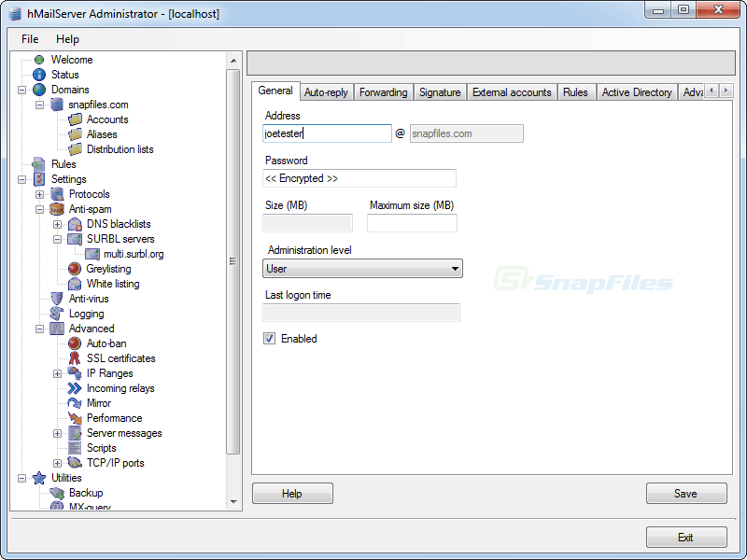Screen dimensions: 747x560
Task: Click the Logging icon
Action: coord(57,314)
